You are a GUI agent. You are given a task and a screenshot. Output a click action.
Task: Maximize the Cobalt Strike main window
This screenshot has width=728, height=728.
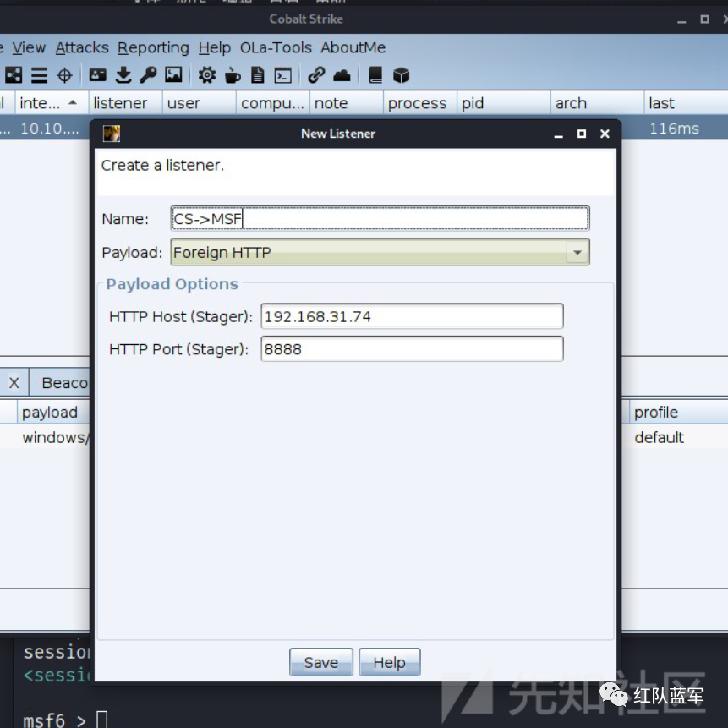pyautogui.click(x=704, y=19)
